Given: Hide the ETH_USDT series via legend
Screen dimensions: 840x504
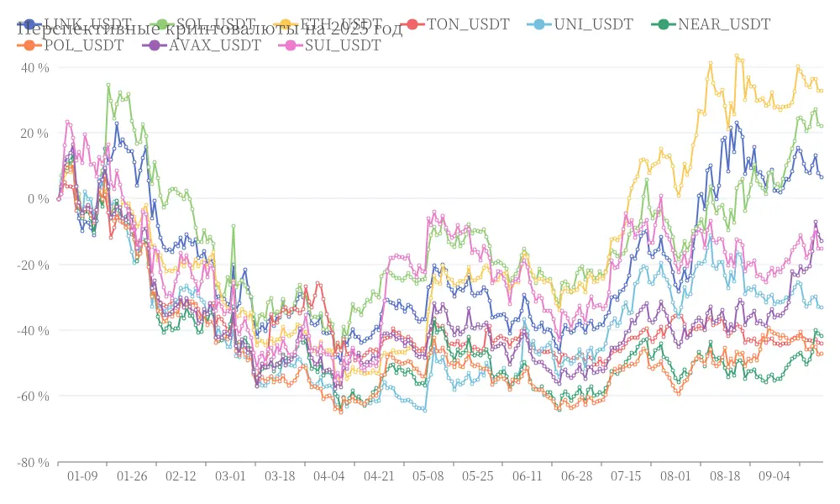Looking at the screenshot, I should point(328,24).
